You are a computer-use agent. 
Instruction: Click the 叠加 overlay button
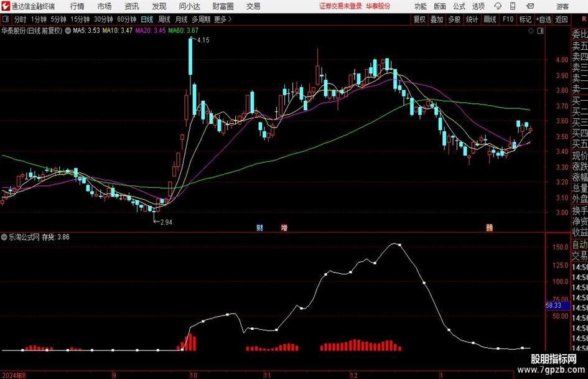coord(437,19)
